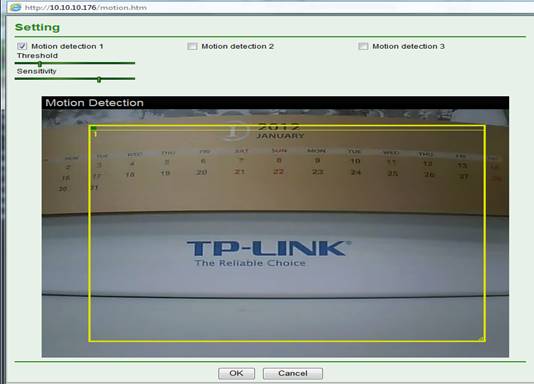Uncheck the Motion detection 1 checkbox

click(x=22, y=46)
